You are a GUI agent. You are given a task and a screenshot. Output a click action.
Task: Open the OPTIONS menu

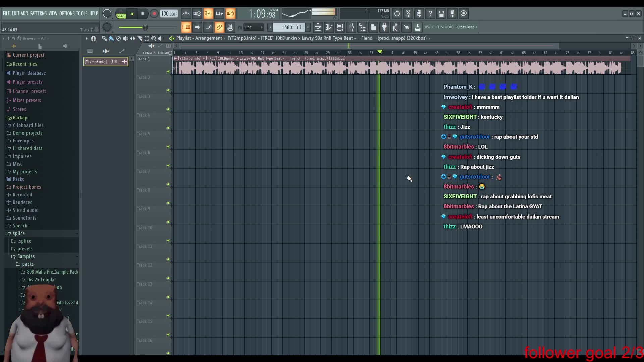pyautogui.click(x=67, y=13)
